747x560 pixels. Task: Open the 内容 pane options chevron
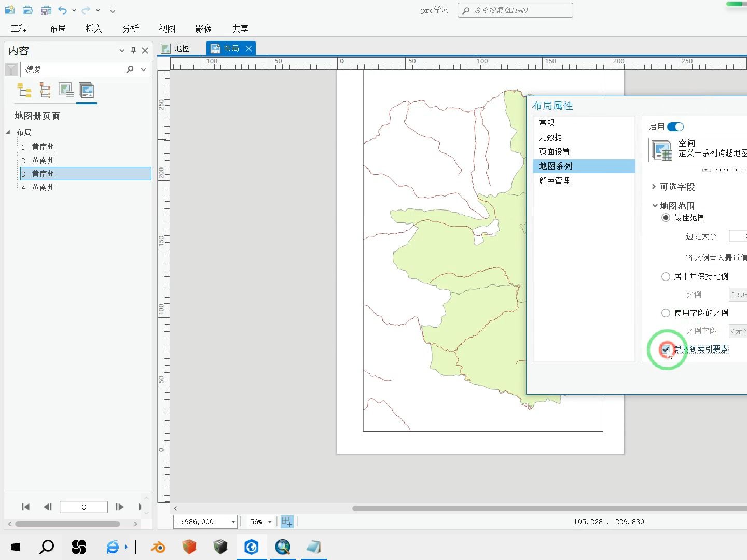[122, 51]
